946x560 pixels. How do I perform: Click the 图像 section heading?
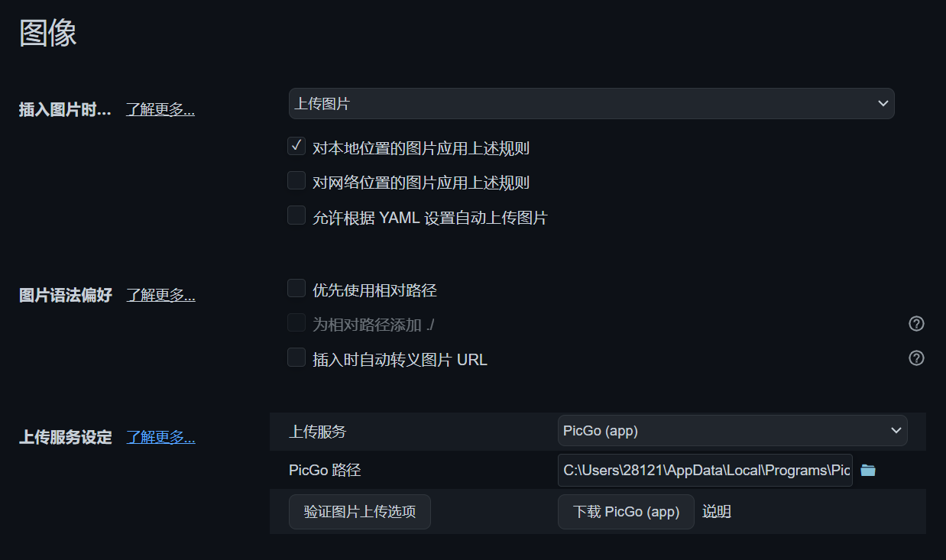click(x=48, y=34)
